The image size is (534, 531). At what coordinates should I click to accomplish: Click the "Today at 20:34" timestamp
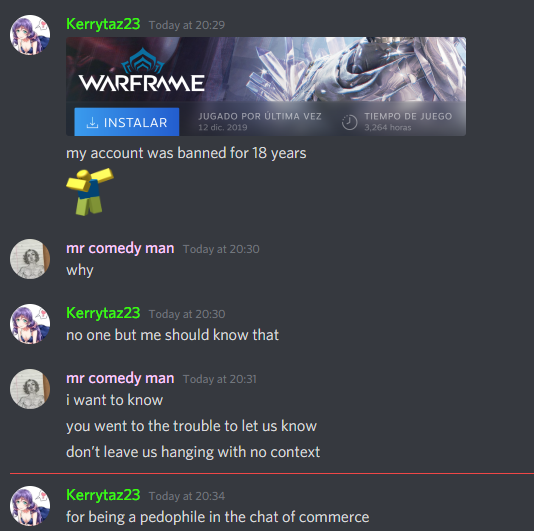click(187, 496)
